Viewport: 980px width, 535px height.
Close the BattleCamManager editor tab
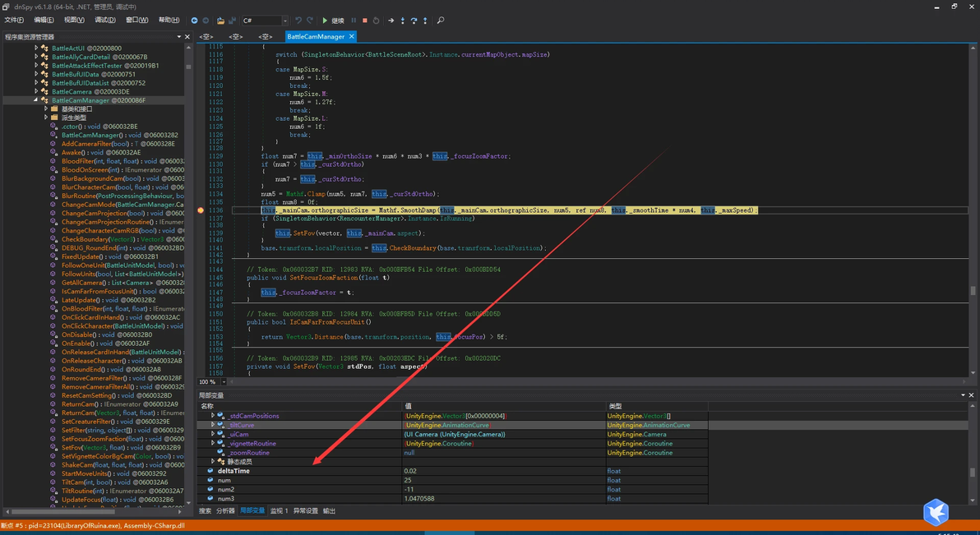point(352,37)
